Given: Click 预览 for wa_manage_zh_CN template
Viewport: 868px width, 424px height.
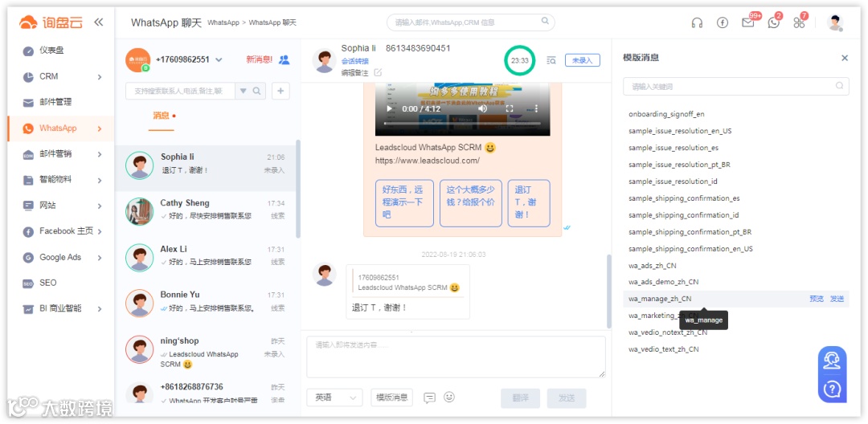Looking at the screenshot, I should 817,299.
